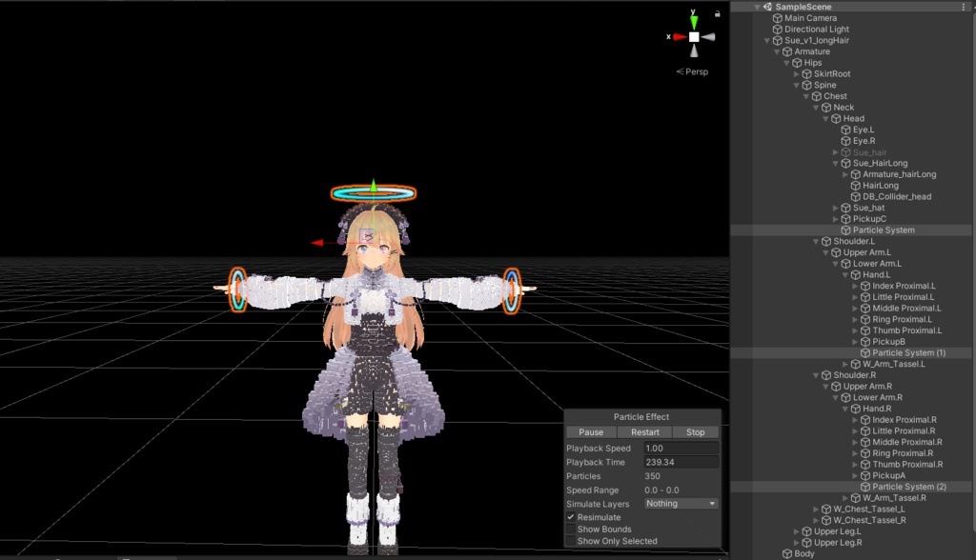Click the scene gizmo lock icon

(717, 13)
